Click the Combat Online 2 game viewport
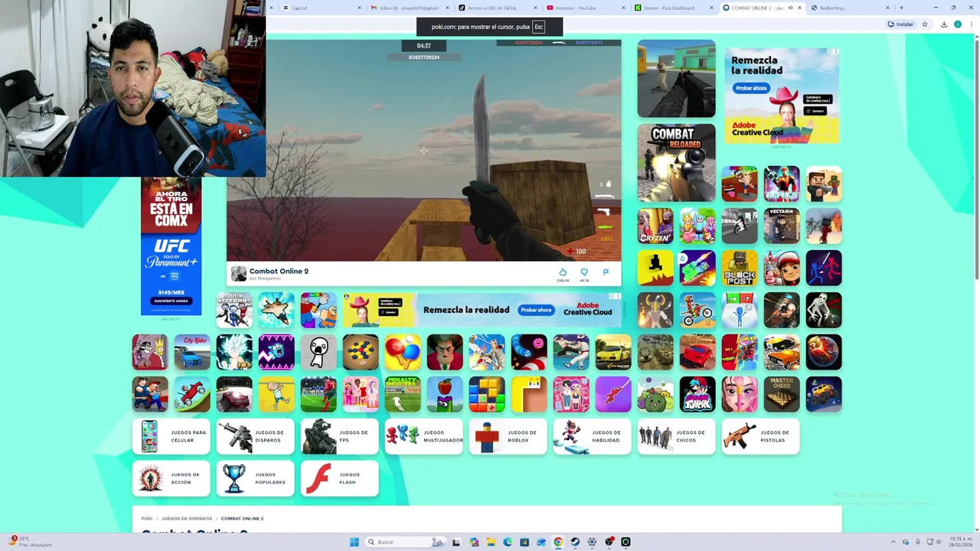 (423, 151)
